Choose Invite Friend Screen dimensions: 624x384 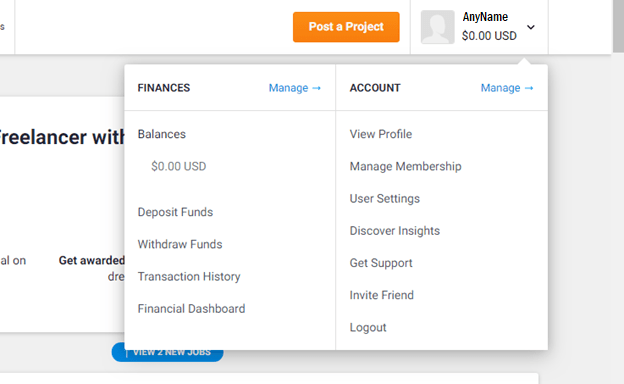(x=382, y=295)
